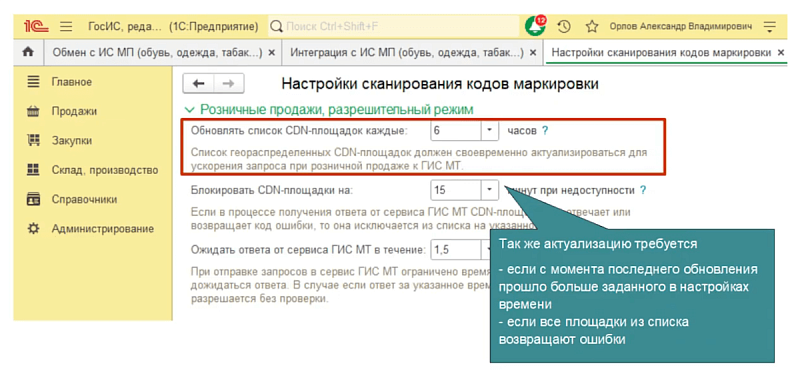This screenshot has width=800, height=382.
Task: Click label Обновлять список CDN-площадок каждые
Action: point(299,131)
